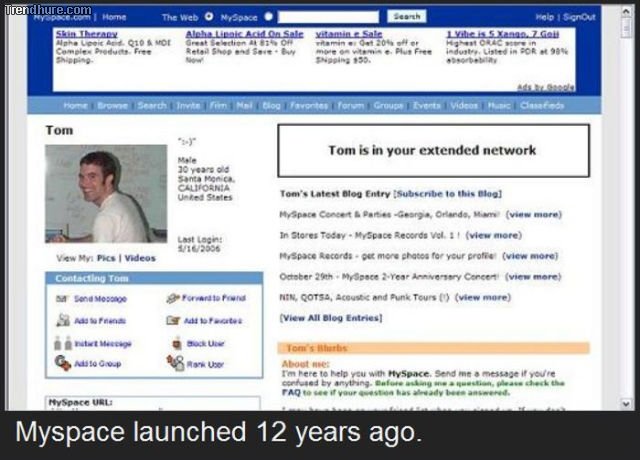The image size is (640, 460).
Task: Click the Add to Favorites folder icon
Action: pos(174,320)
